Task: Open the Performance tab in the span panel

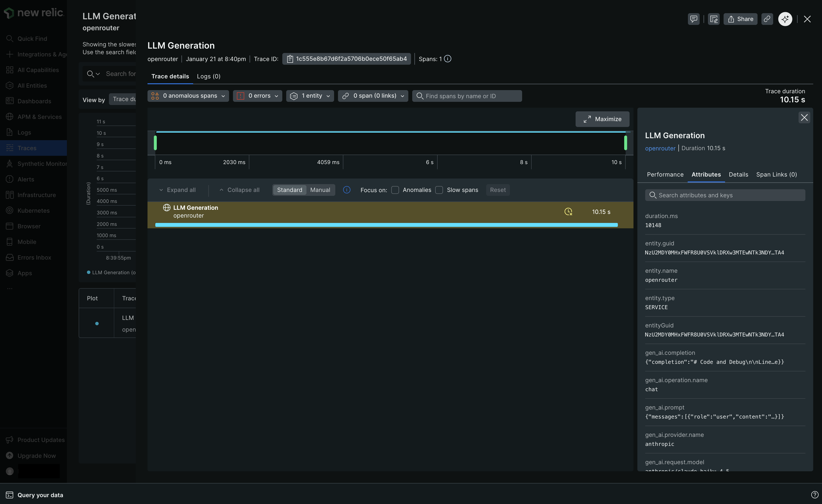Action: 665,174
